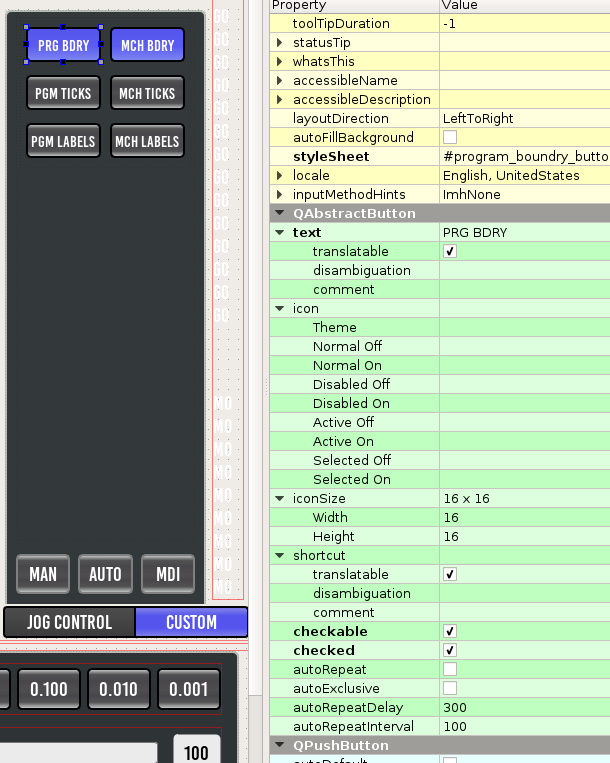610x763 pixels.
Task: Select the 0.100 jog increment button
Action: click(49, 689)
